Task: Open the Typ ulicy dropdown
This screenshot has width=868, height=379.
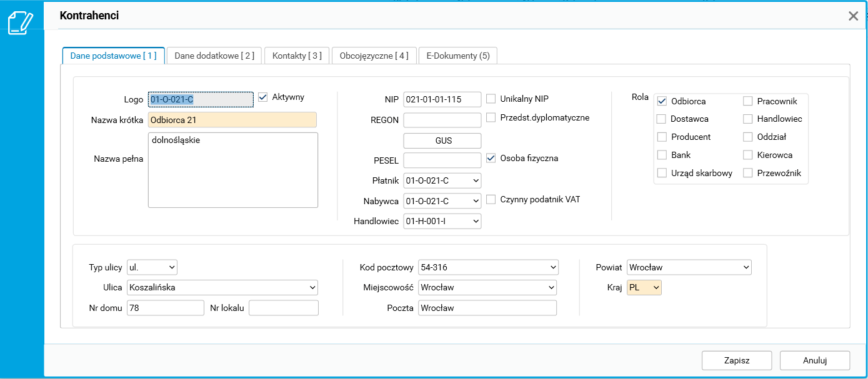Action: [152, 267]
